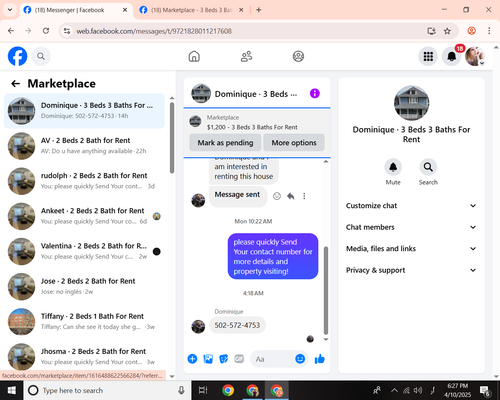This screenshot has height=400, width=500.
Task: Open account profile picture menu
Action: pyautogui.click(x=475, y=56)
